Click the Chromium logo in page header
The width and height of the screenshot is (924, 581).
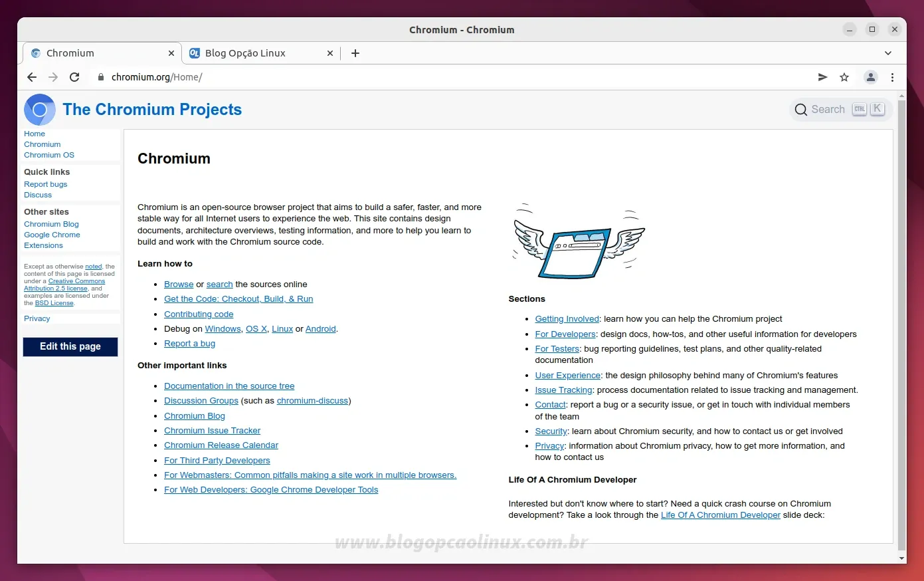click(40, 110)
